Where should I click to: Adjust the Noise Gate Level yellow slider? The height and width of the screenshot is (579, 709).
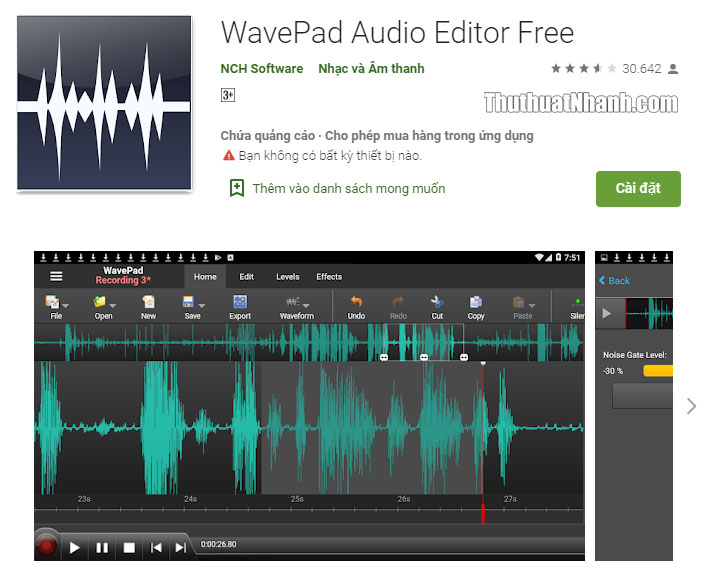658,371
